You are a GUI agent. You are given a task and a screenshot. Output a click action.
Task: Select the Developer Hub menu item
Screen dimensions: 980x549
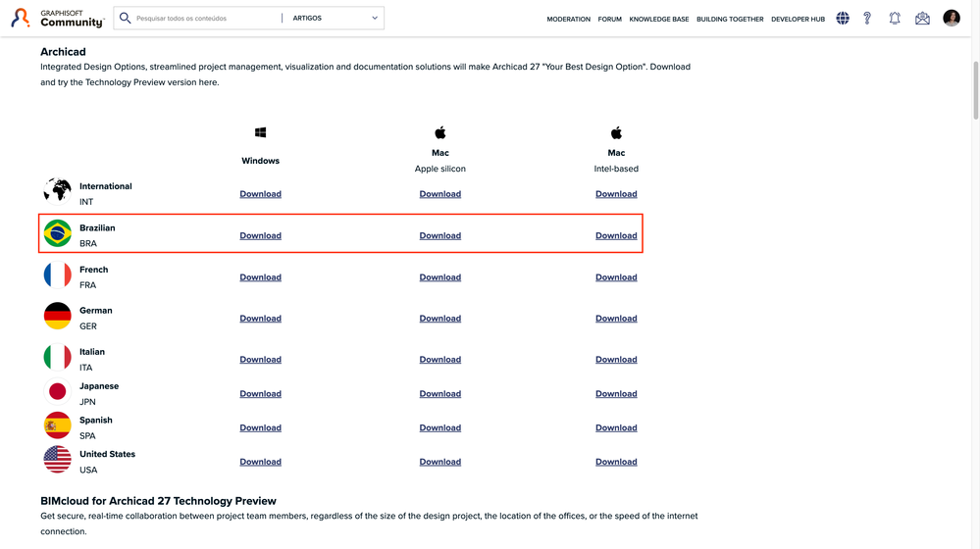point(798,19)
